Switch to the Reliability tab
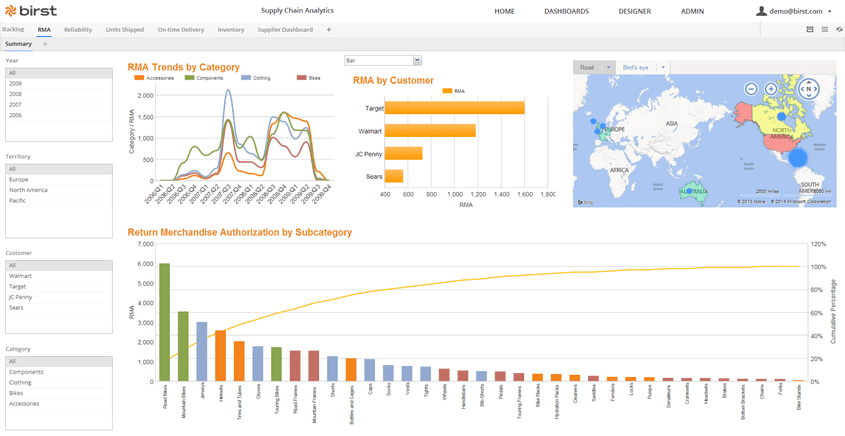Image resolution: width=845 pixels, height=436 pixels. pos(78,30)
